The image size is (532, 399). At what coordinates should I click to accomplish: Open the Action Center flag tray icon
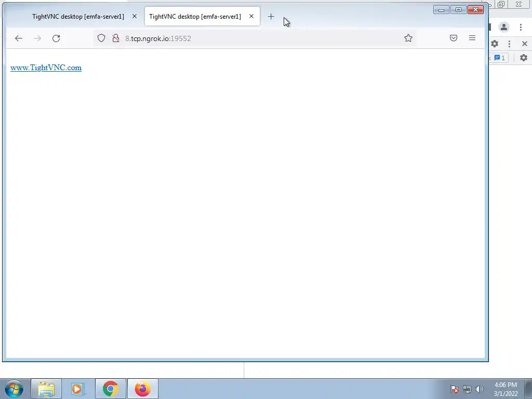[454, 389]
